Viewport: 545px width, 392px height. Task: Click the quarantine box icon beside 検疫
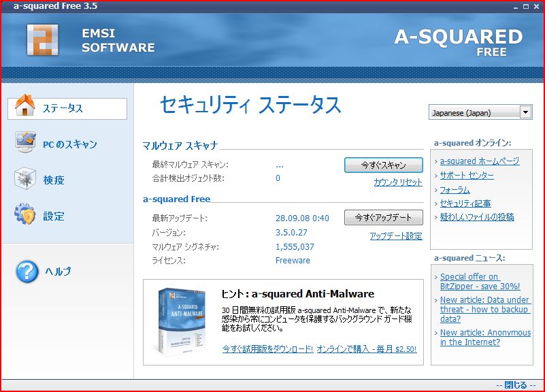[25, 178]
